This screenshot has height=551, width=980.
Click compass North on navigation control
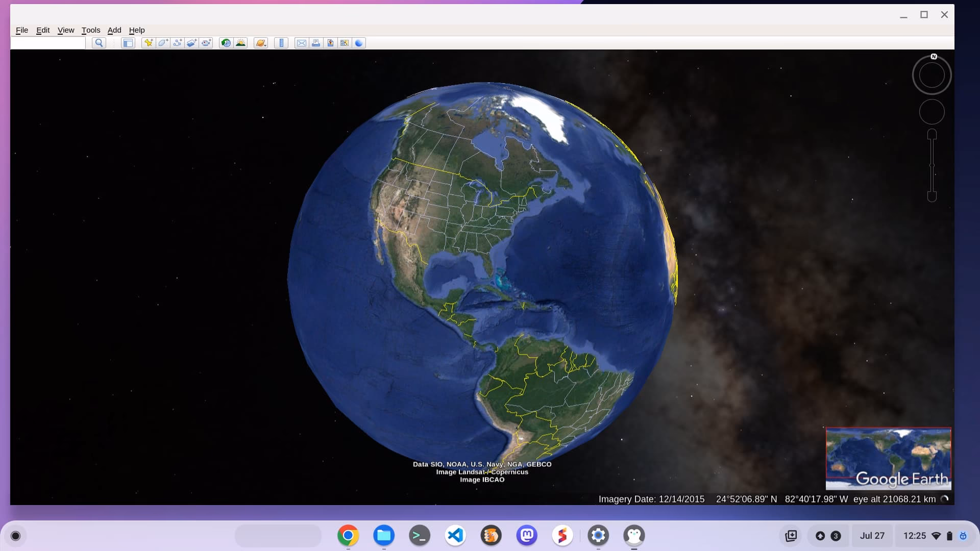pyautogui.click(x=933, y=57)
